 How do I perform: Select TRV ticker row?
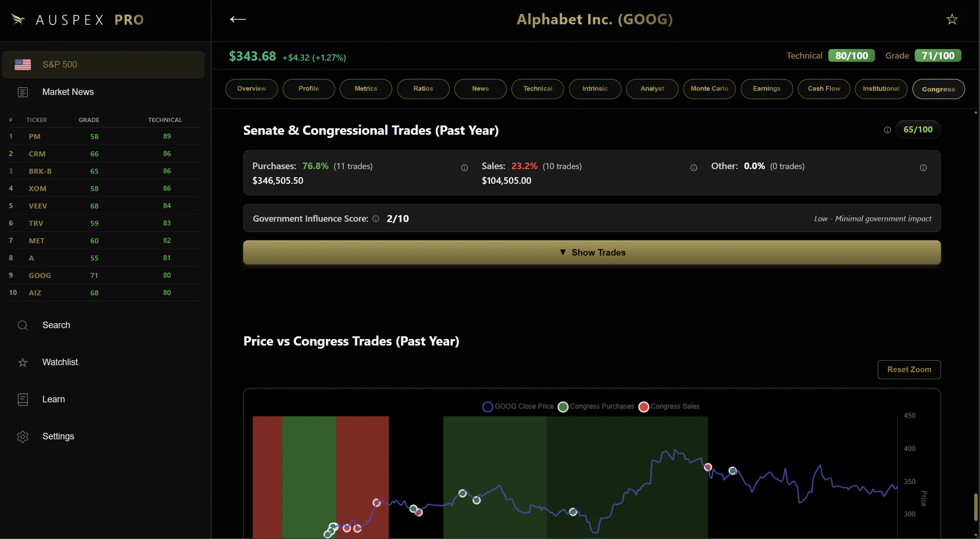104,223
